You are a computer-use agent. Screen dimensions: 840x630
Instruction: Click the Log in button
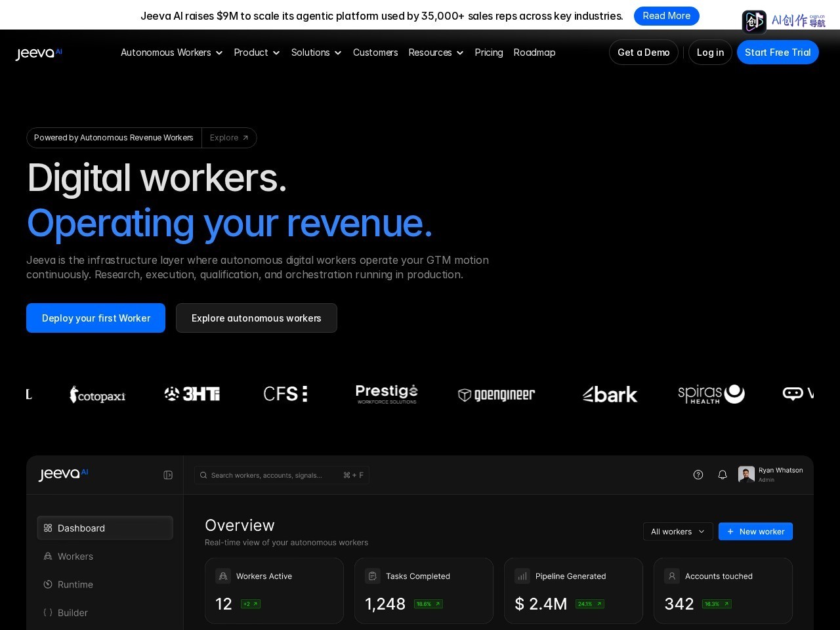coord(710,52)
